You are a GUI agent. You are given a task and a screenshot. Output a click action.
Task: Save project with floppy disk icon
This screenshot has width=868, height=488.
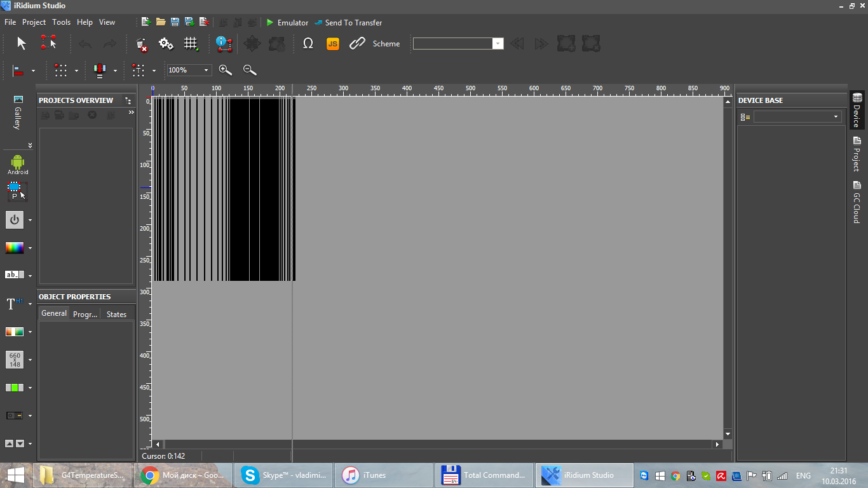click(175, 22)
